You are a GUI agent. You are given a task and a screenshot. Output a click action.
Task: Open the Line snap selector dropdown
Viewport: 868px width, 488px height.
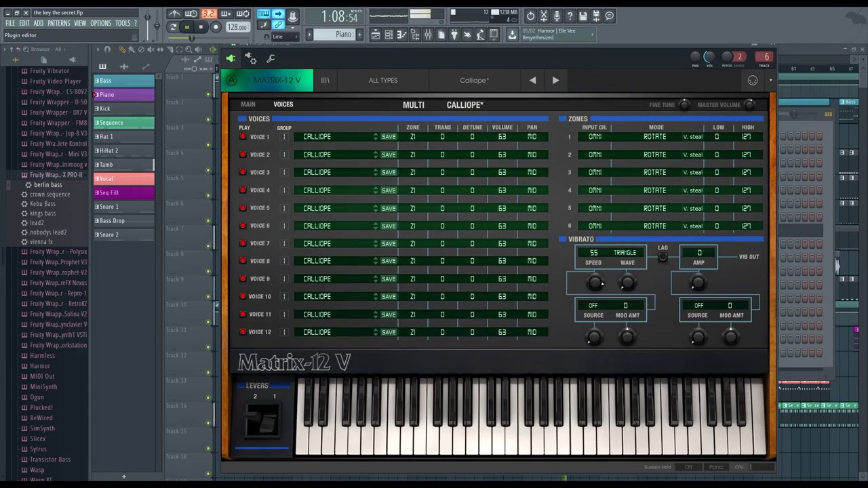click(286, 37)
